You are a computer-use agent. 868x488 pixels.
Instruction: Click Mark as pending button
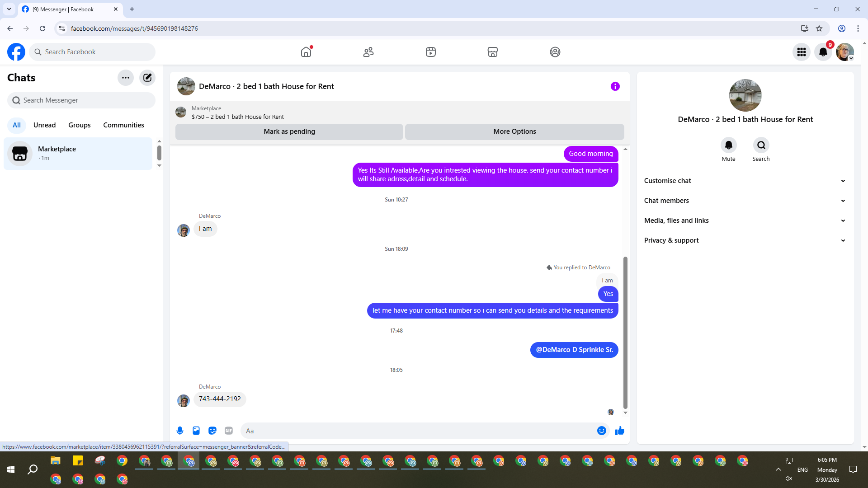coord(289,131)
